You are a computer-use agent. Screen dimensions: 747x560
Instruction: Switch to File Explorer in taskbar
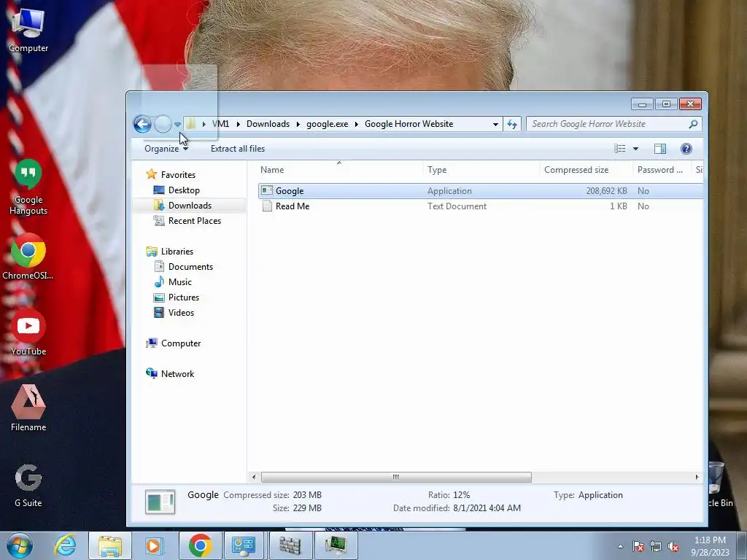pos(110,545)
